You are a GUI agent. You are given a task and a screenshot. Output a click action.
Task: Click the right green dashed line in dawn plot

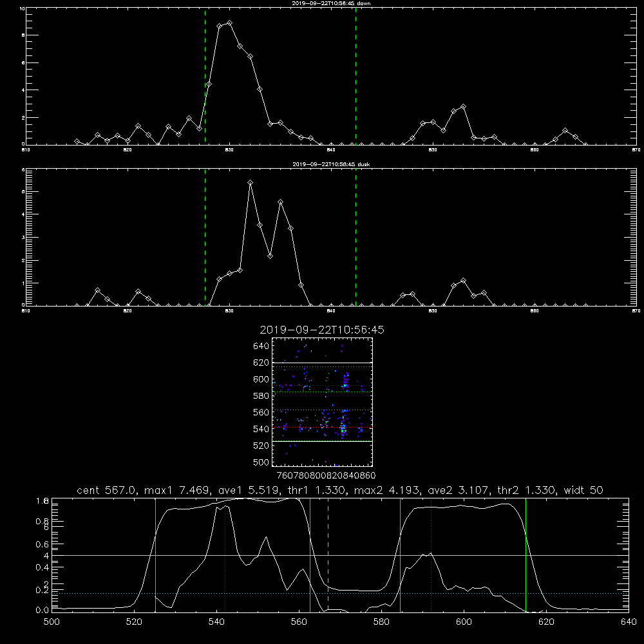(x=355, y=77)
